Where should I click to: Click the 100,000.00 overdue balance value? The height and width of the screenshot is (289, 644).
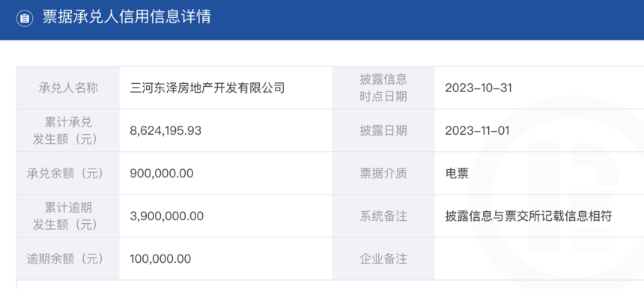tap(160, 259)
